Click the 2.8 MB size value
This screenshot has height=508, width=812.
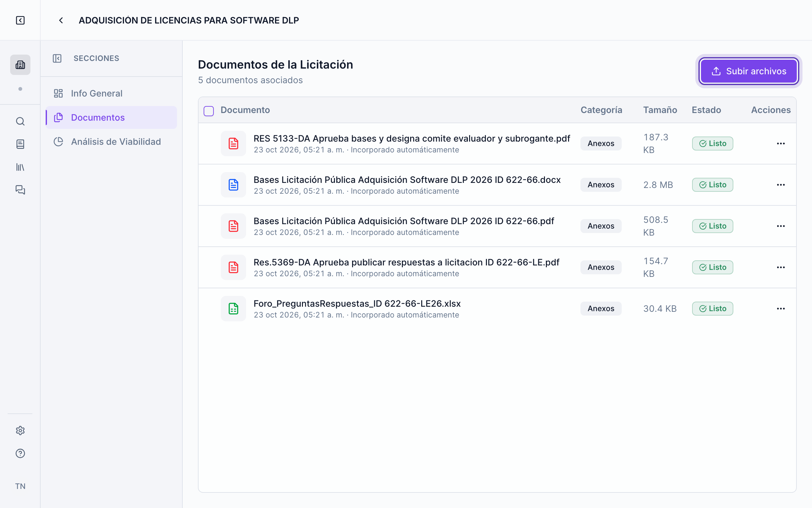click(x=658, y=185)
